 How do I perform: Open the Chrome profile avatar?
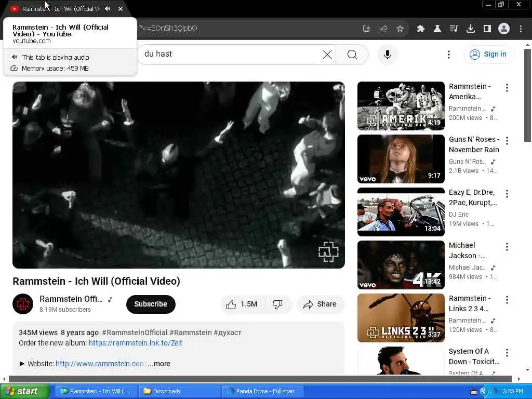coord(504,29)
